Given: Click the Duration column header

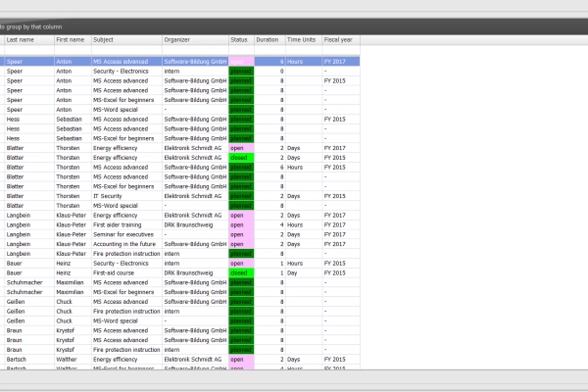Looking at the screenshot, I should [x=268, y=40].
